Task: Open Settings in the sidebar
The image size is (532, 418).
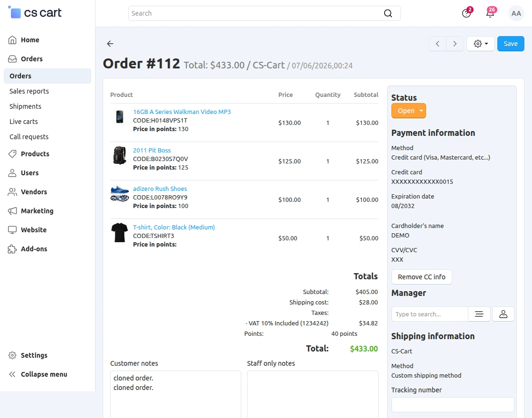Action: pyautogui.click(x=34, y=356)
